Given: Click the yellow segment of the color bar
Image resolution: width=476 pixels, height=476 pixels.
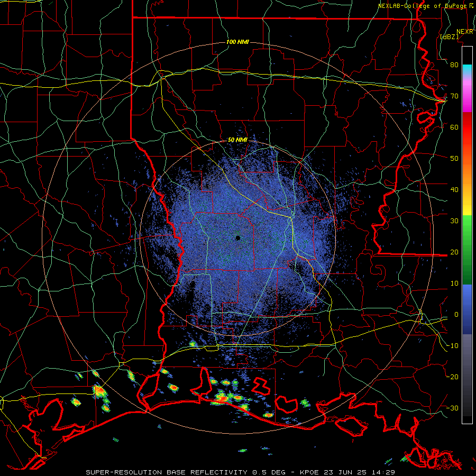Looking at the screenshot, I should point(467,206).
